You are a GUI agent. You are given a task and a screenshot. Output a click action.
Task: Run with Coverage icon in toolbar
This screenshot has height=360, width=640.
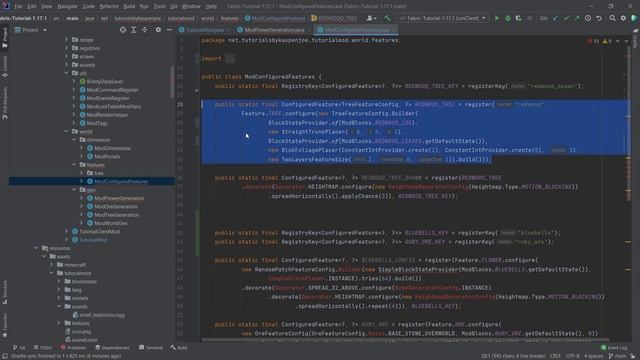518,18
